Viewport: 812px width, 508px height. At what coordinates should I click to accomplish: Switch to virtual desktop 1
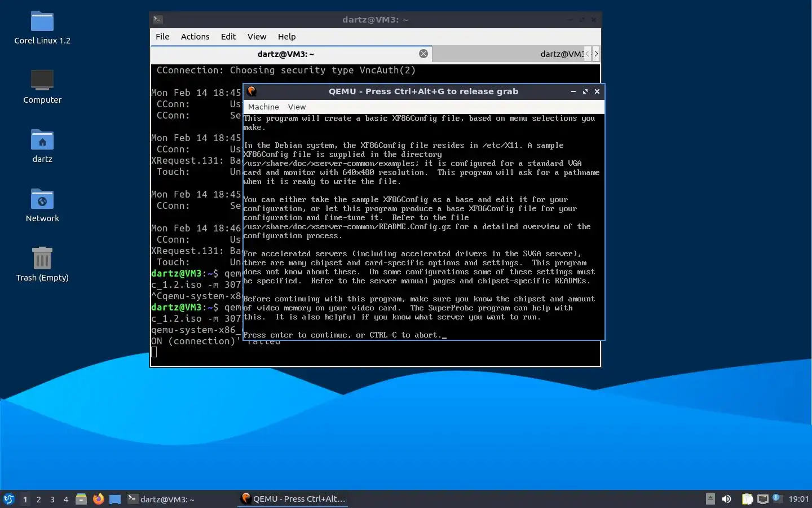tap(25, 499)
